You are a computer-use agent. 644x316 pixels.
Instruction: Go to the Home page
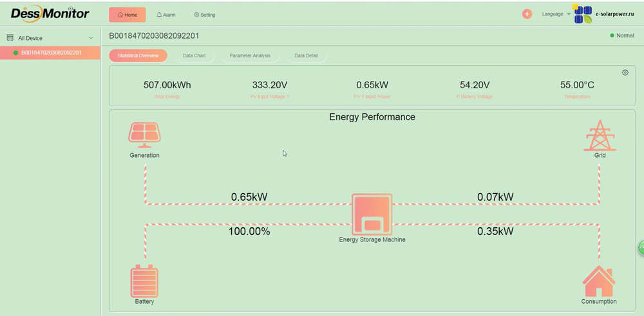(127, 15)
